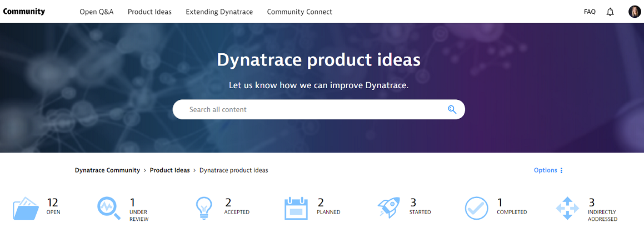Click the Accepted lightbulb icon

(x=204, y=209)
